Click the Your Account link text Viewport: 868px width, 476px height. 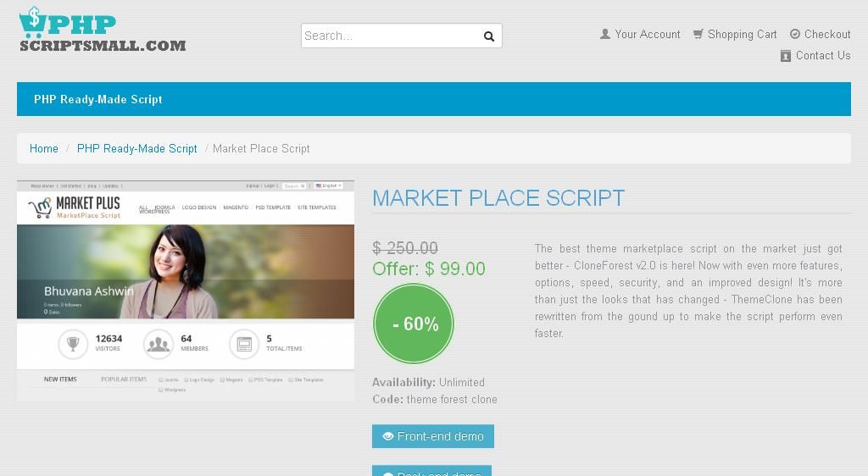(647, 34)
